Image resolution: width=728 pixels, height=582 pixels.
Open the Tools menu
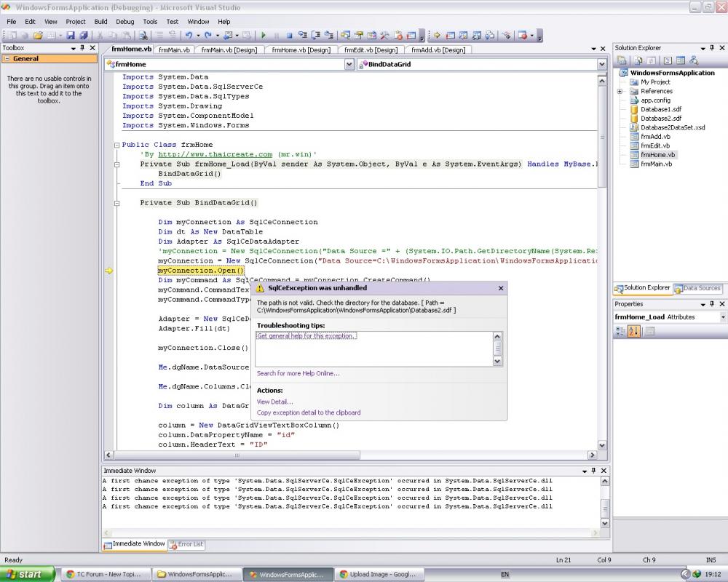tap(150, 21)
